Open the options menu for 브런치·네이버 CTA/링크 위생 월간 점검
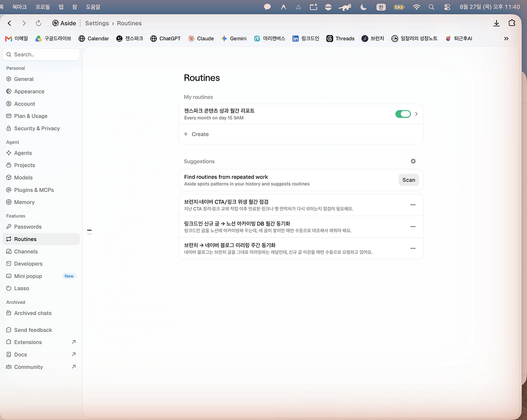 [x=413, y=205]
